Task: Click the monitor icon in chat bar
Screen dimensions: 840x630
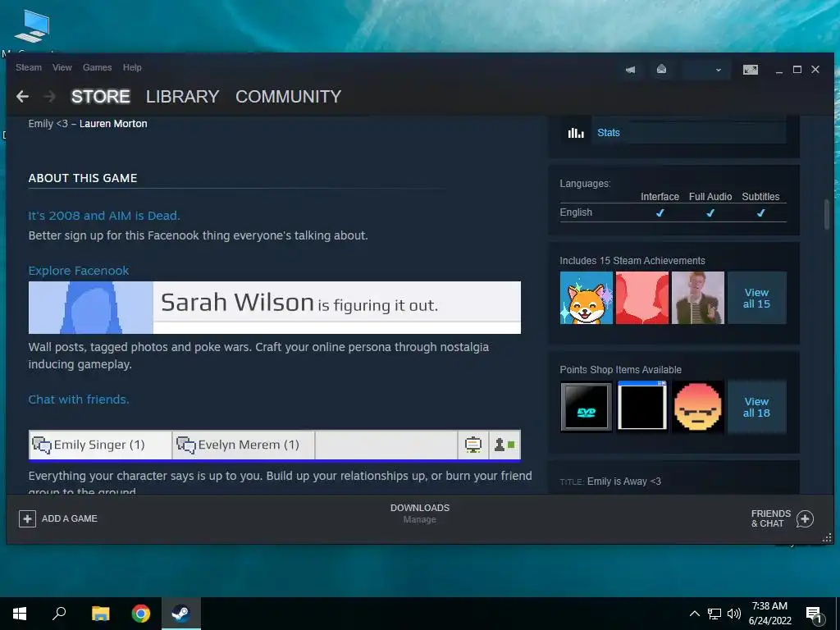Action: coord(473,445)
